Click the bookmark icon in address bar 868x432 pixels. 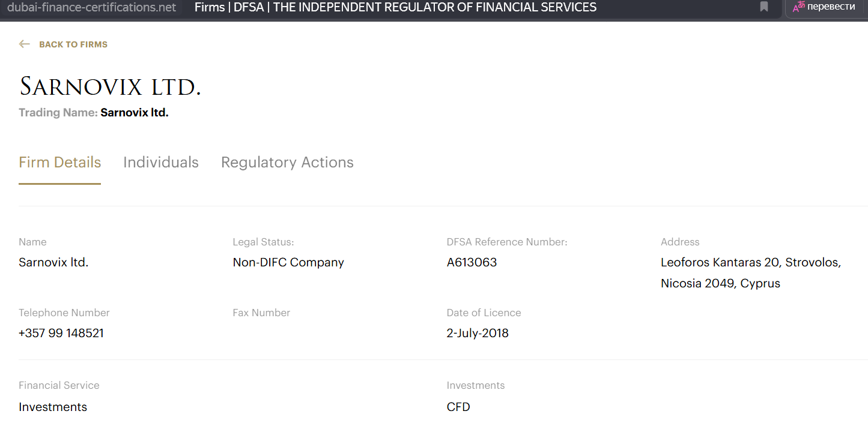pos(764,7)
